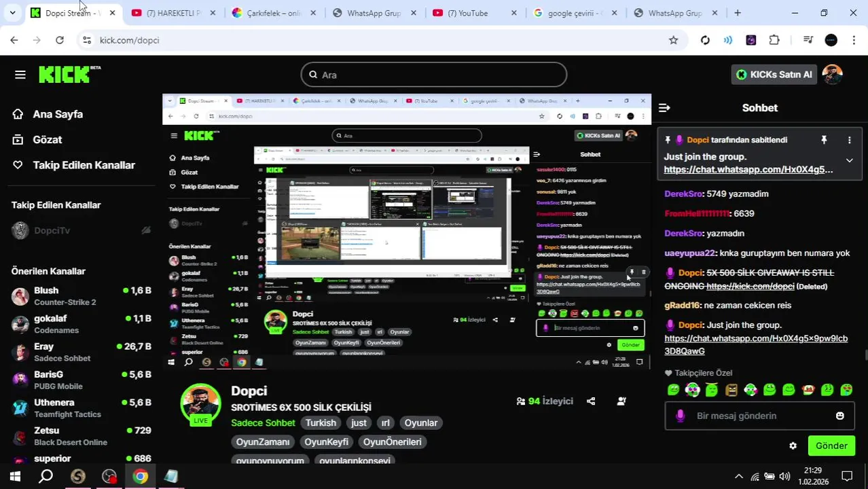Expand the pinned message with the chevron

(x=849, y=160)
